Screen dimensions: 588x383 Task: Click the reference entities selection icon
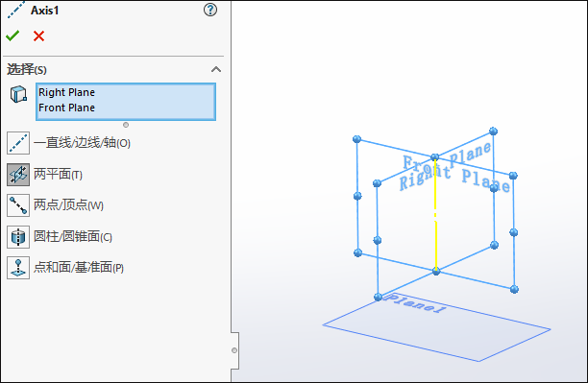pyautogui.click(x=18, y=94)
